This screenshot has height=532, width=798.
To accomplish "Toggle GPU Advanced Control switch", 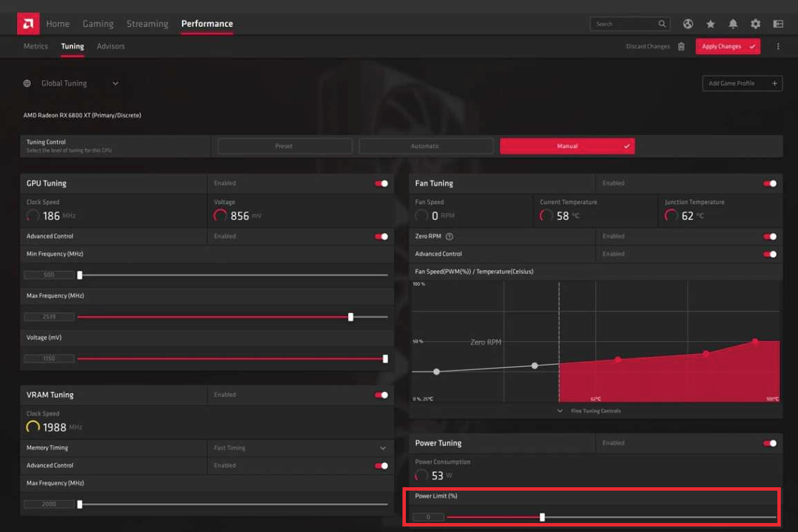I will tap(381, 236).
